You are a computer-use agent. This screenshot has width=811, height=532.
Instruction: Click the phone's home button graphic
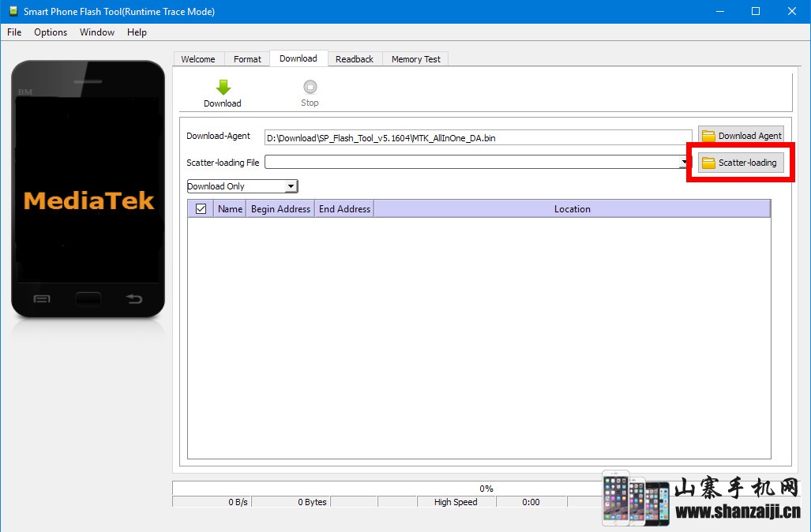click(88, 299)
